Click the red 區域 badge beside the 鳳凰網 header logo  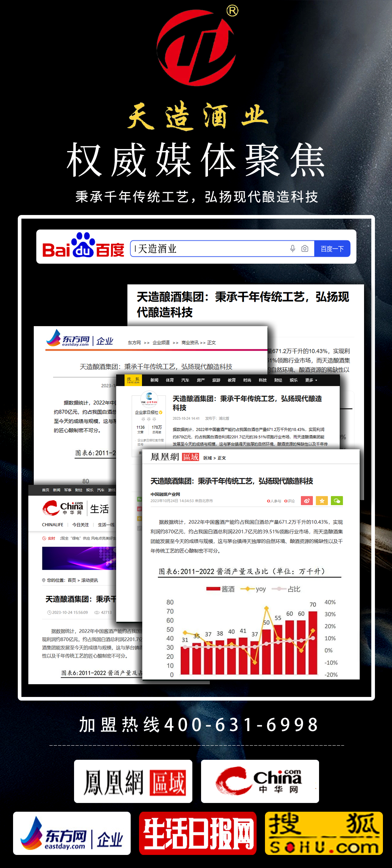point(191,457)
